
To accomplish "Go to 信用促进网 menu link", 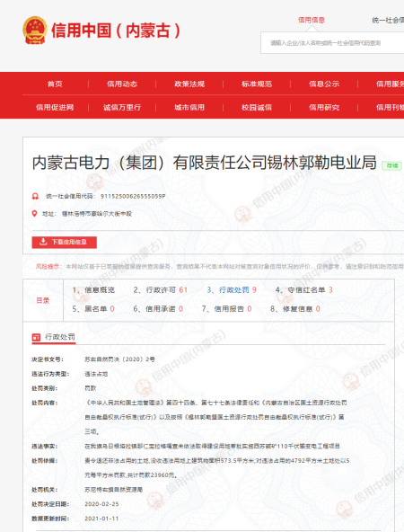I will (x=55, y=107).
